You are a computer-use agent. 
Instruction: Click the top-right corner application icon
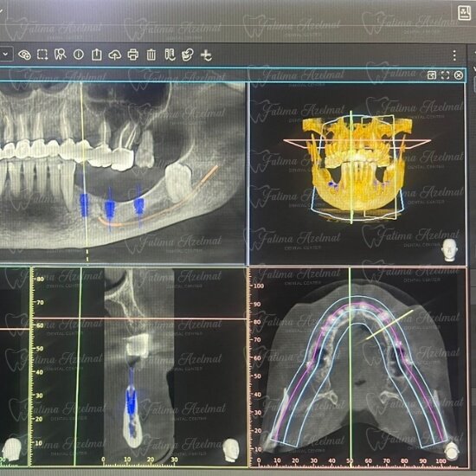point(464,12)
